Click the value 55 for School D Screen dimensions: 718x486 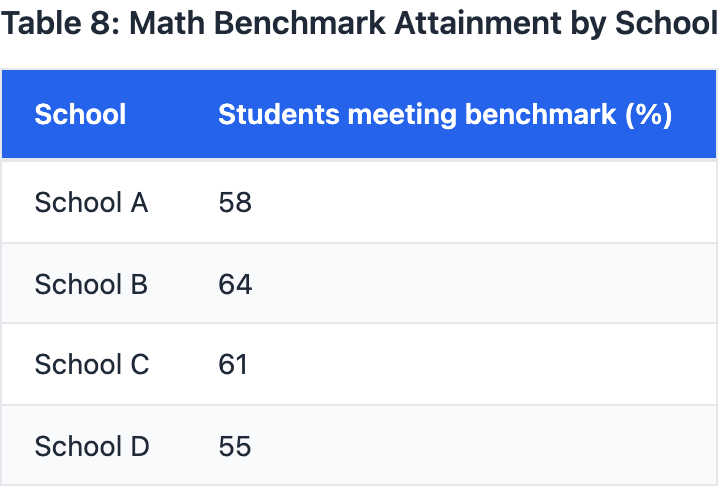pos(235,446)
